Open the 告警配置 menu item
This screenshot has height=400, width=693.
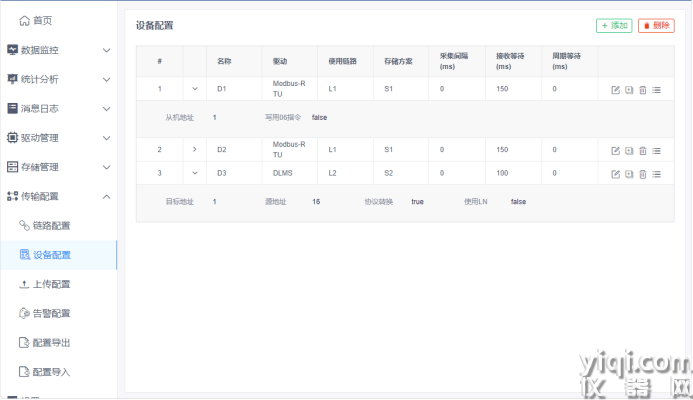59,313
